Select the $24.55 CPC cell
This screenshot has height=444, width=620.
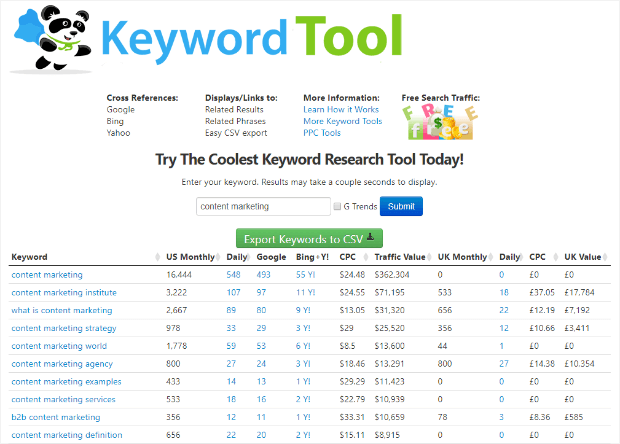pyautogui.click(x=352, y=293)
